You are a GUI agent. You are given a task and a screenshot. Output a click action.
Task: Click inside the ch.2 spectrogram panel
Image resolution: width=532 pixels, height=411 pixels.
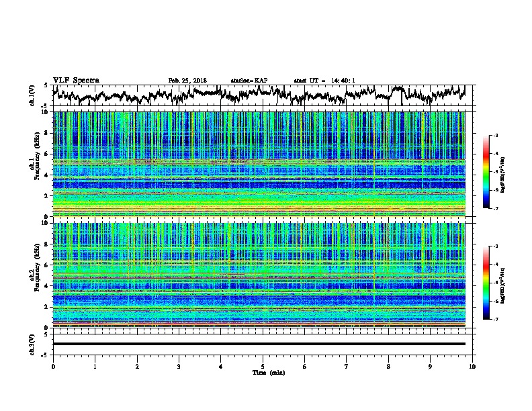tap(259, 275)
